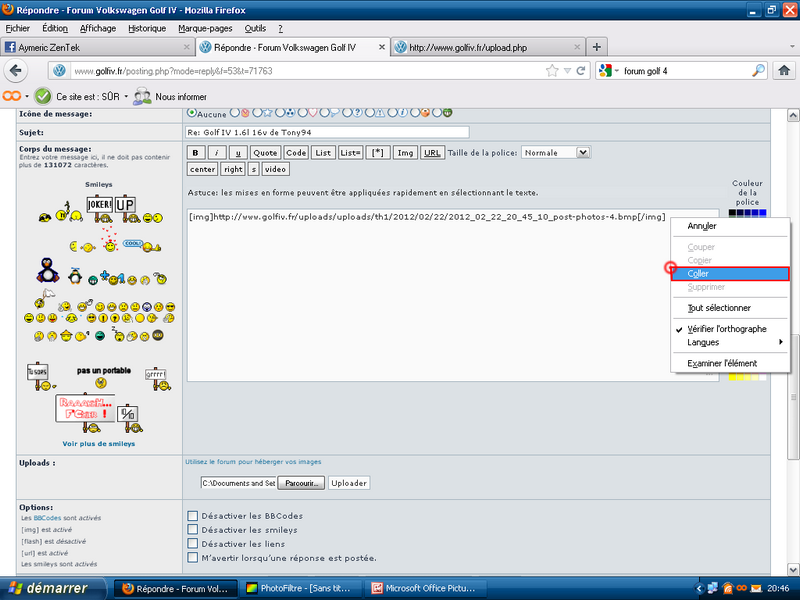Check Désactiver les smileys
The image size is (800, 600).
(192, 530)
